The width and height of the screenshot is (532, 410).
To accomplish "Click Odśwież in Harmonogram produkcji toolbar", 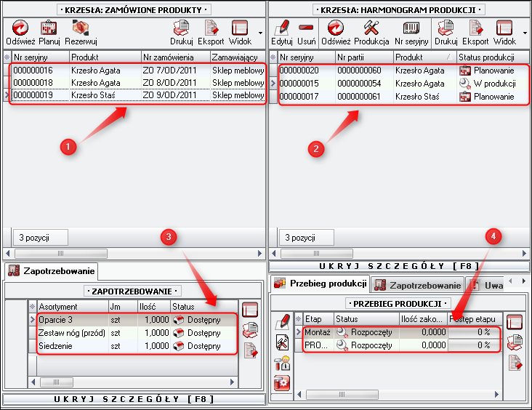I will click(x=336, y=33).
